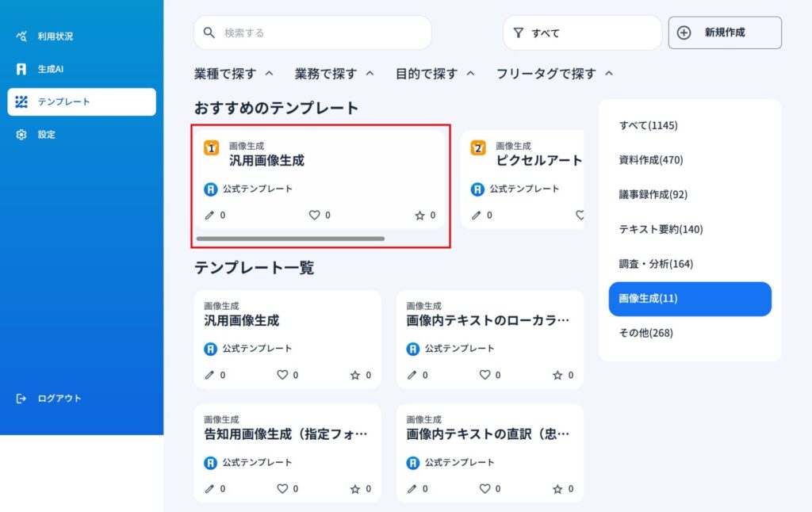Click heart icon on recommended 汎用画像生成 card
This screenshot has width=812, height=512.
314,215
